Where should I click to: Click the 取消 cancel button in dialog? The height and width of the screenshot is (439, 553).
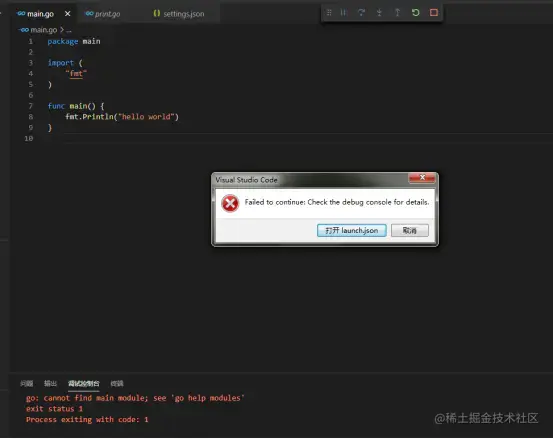pyautogui.click(x=410, y=230)
